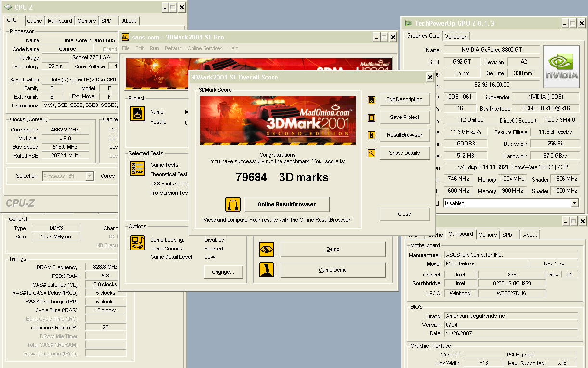Viewport: 588px width, 368px height.
Task: Click the BIOS date 11/26/2007 field
Action: pos(511,334)
